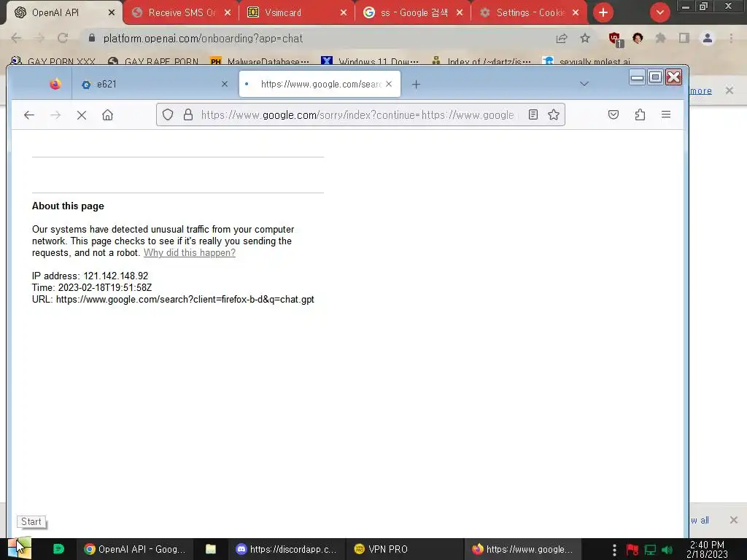Open the Vsimcard tab in Chrome

(x=295, y=12)
